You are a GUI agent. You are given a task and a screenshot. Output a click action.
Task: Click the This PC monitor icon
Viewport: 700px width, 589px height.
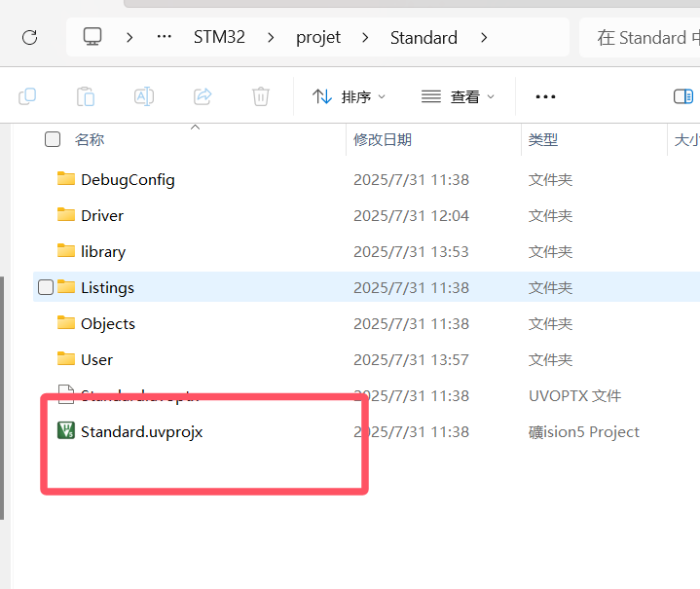[92, 37]
